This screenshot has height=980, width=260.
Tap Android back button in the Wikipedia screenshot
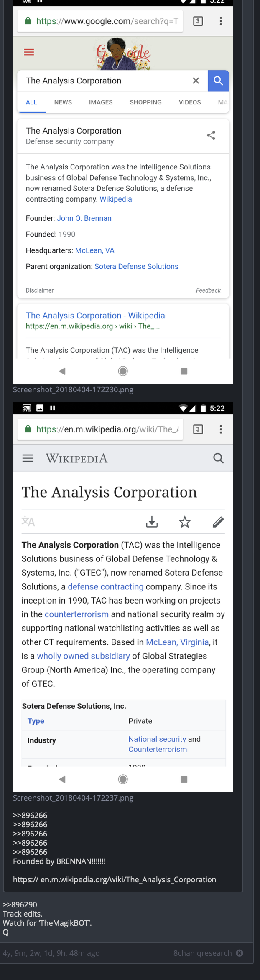[62, 779]
